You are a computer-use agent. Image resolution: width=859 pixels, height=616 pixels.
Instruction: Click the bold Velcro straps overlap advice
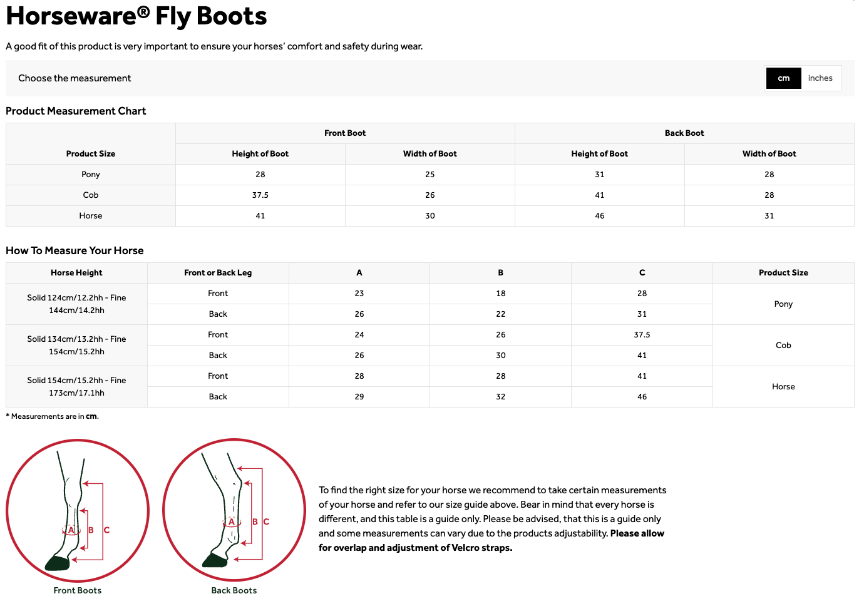tap(491, 541)
